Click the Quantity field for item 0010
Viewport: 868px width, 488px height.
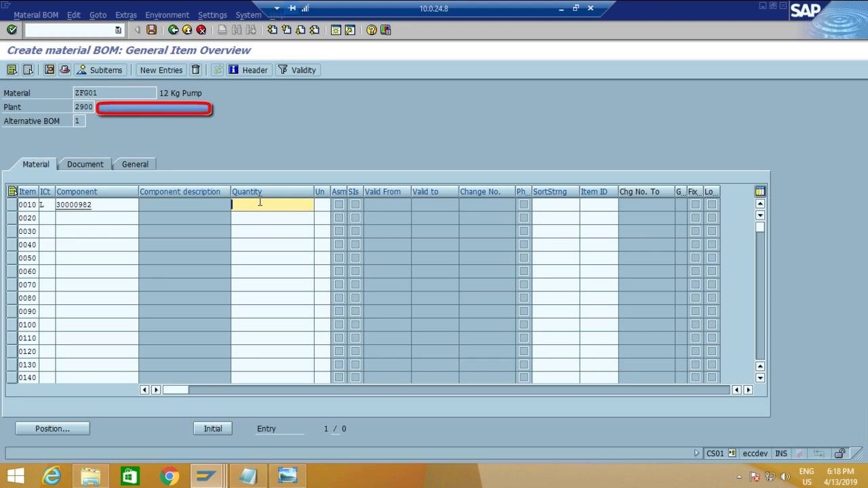[272, 205]
